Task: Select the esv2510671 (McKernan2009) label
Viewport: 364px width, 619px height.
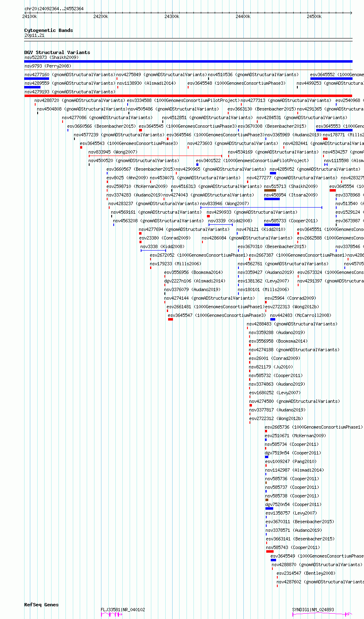Action: coord(295,436)
